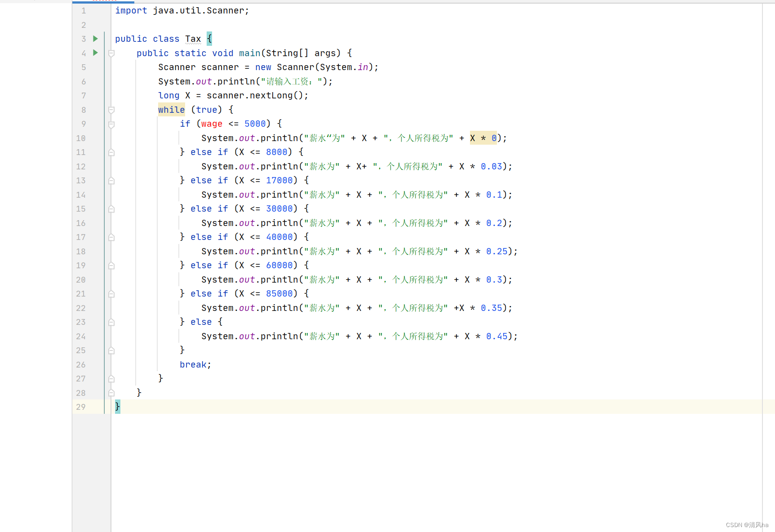The width and height of the screenshot is (775, 532).
Task: Select the 5000 literal in the if condition
Action: coord(255,124)
